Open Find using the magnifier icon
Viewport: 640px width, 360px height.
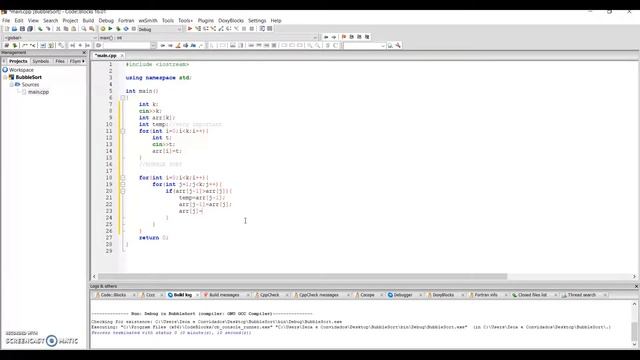pos(84,29)
